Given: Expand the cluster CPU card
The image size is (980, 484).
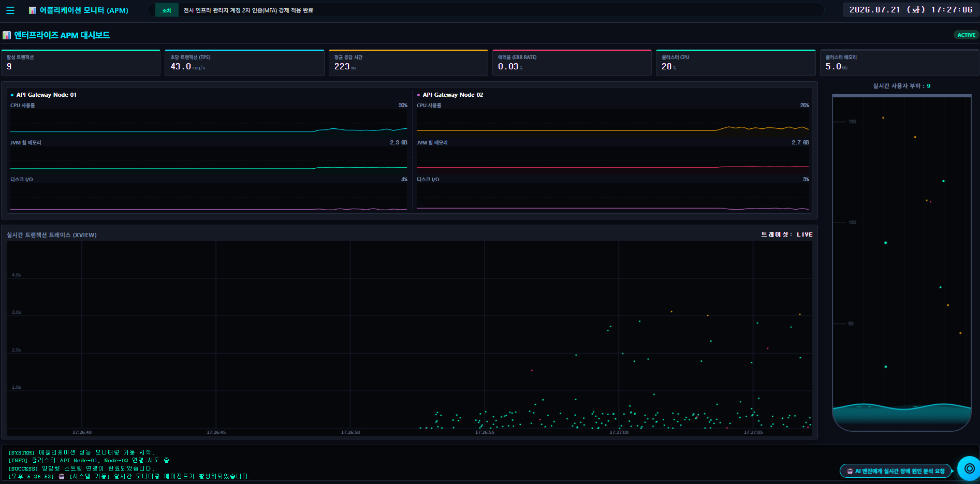Looking at the screenshot, I should point(736,63).
